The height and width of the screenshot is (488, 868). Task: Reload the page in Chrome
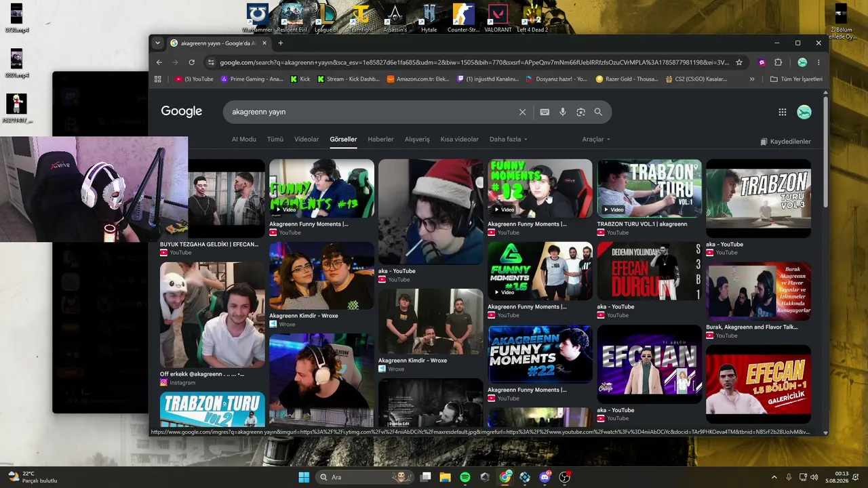tap(192, 62)
